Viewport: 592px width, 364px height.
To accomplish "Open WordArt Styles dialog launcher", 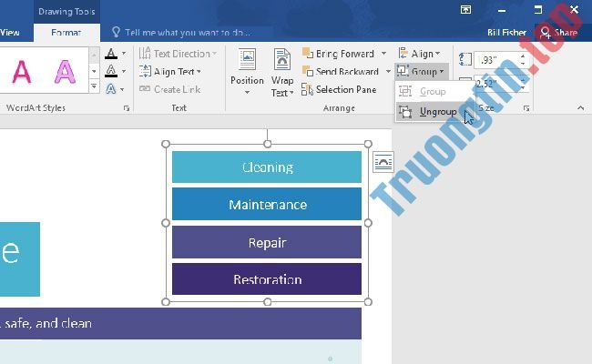I will [x=127, y=108].
